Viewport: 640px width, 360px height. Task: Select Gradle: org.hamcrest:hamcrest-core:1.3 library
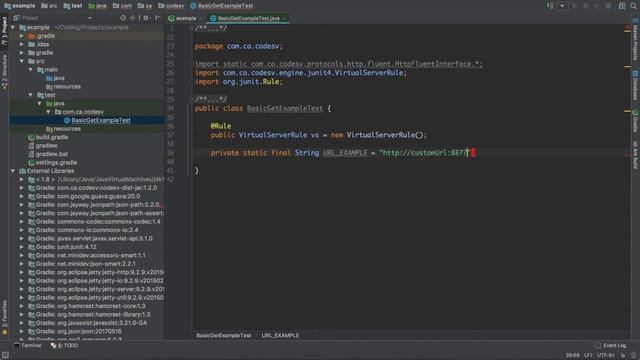pyautogui.click(x=87, y=306)
